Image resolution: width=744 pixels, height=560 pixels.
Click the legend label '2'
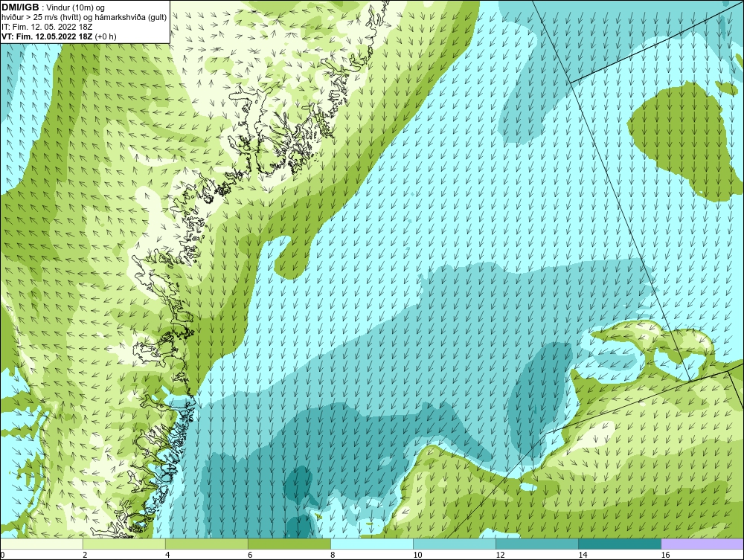click(x=85, y=555)
